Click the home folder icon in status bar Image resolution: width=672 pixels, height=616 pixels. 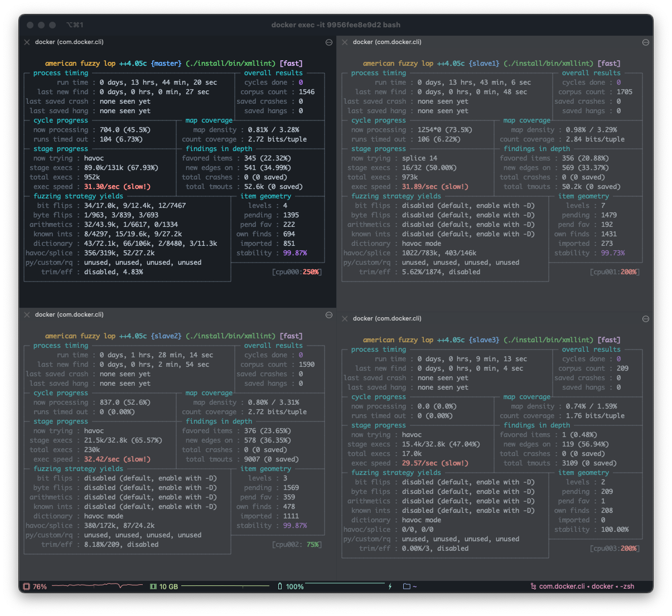[407, 586]
